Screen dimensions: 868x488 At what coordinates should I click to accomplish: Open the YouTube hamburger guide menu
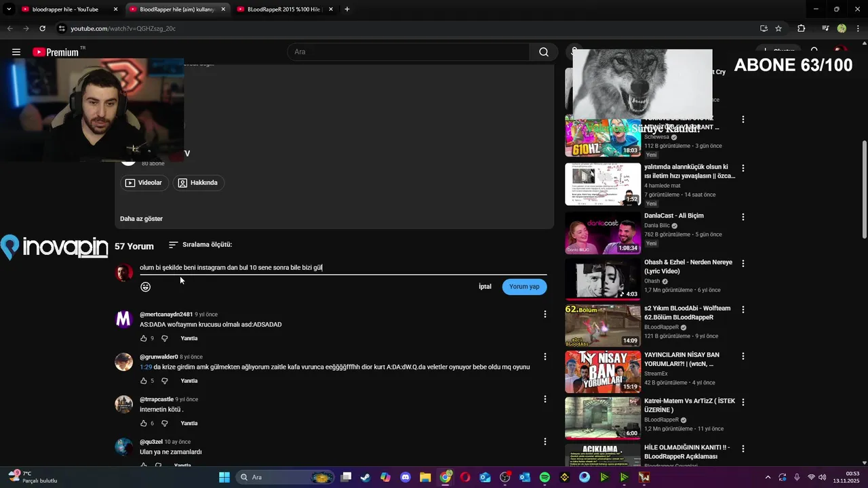click(x=16, y=52)
